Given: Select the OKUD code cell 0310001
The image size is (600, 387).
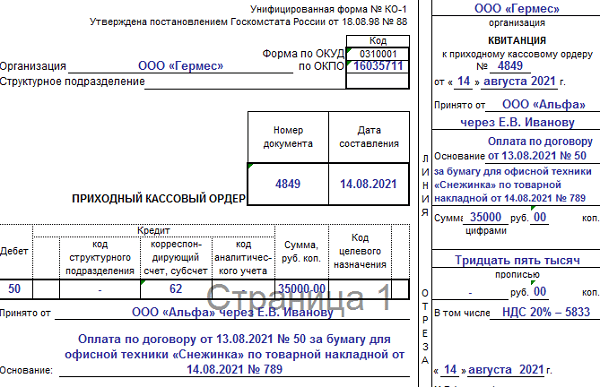Looking at the screenshot, I should (378, 54).
